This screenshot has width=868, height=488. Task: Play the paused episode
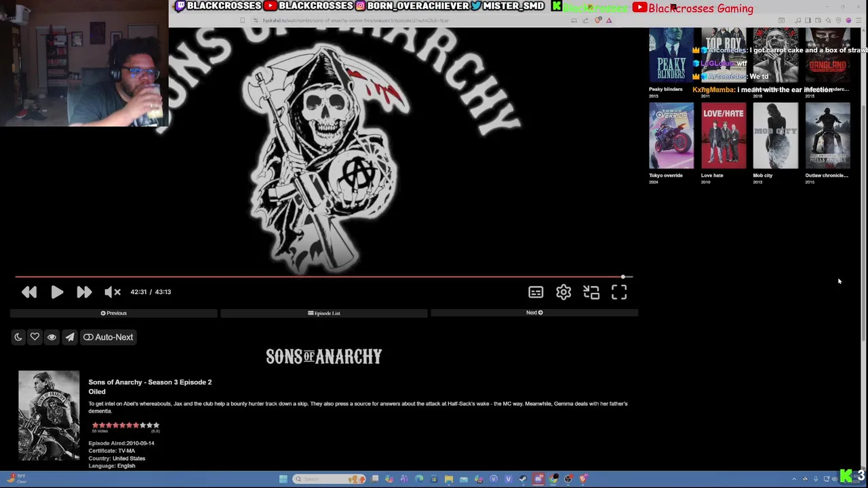click(57, 292)
